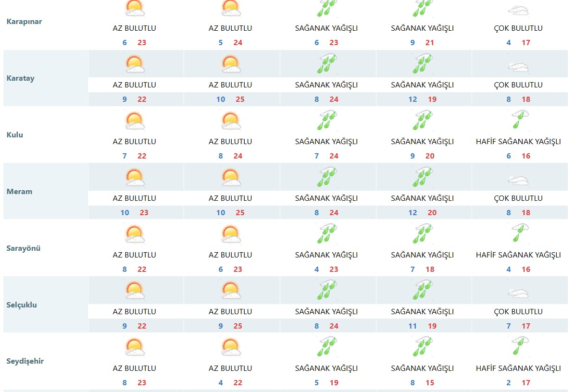Image resolution: width=575 pixels, height=392 pixels.
Task: Click Kulu's light shower rain icon
Action: click(519, 120)
